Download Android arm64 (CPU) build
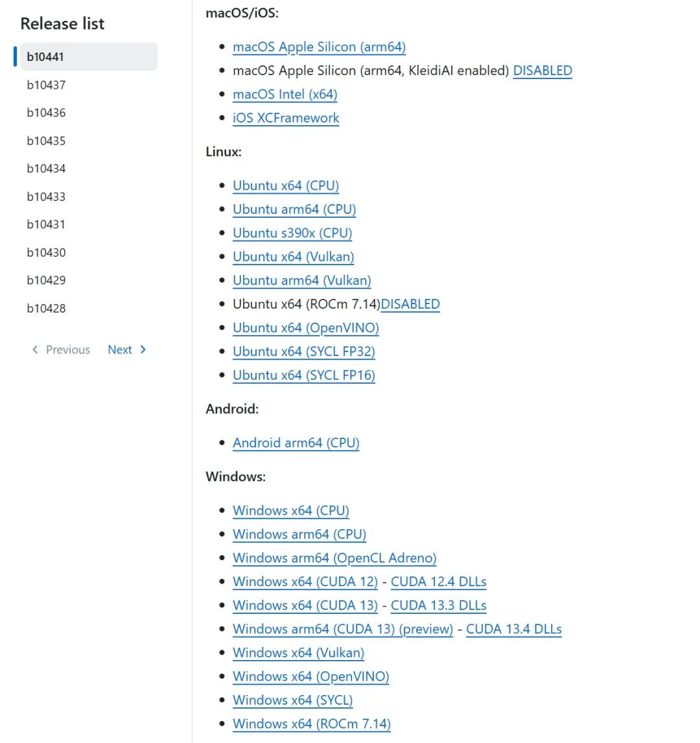This screenshot has height=743, width=700. [x=296, y=443]
